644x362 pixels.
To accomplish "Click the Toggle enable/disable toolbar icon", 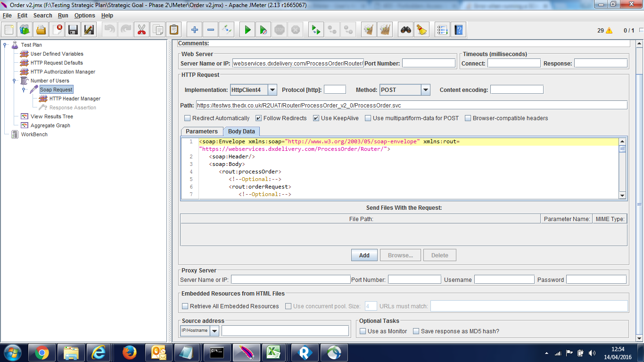I will [227, 30].
